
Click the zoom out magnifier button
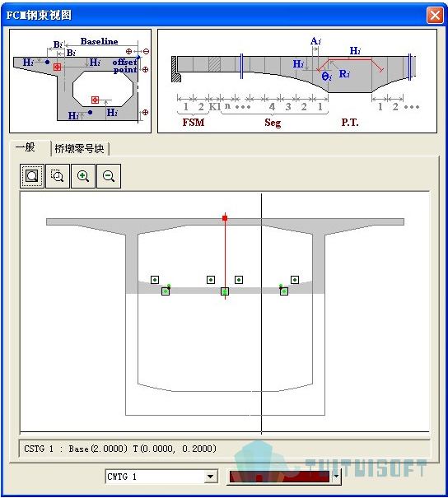tap(109, 176)
